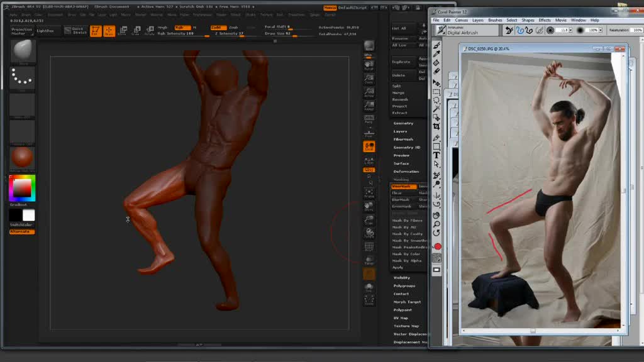Image resolution: width=644 pixels, height=362 pixels.
Task: Click the LightBox button
Action: [45, 30]
